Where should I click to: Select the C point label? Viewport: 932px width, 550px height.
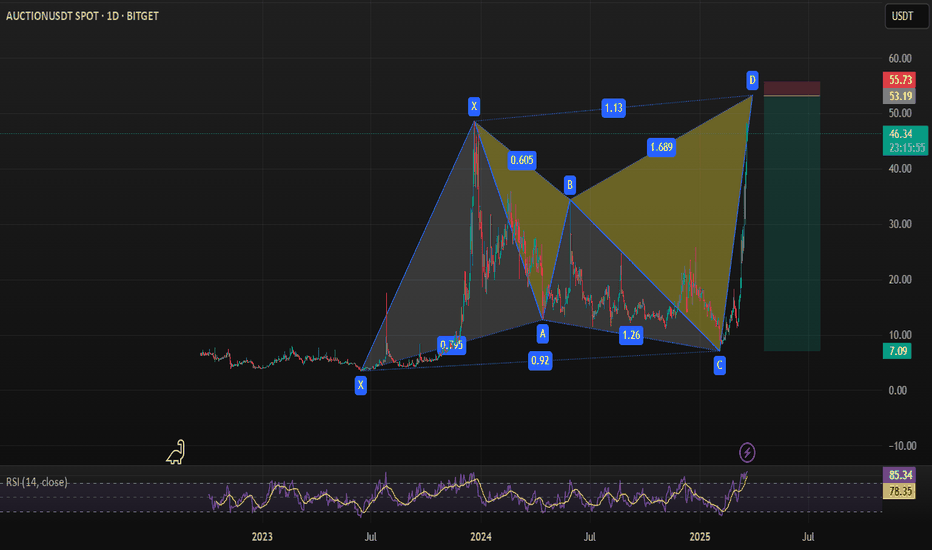pos(719,365)
